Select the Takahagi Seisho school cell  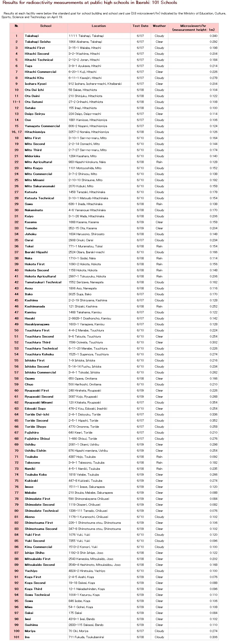pos(46,42)
